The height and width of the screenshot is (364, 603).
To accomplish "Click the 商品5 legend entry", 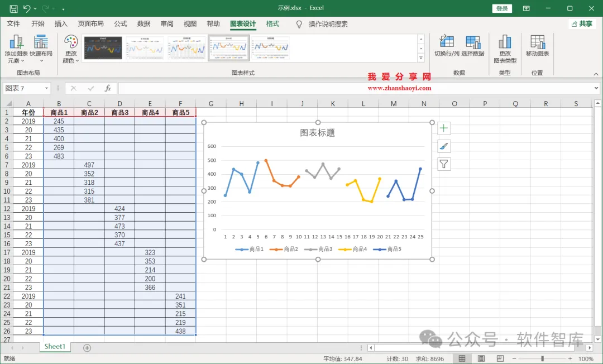I will (387, 249).
